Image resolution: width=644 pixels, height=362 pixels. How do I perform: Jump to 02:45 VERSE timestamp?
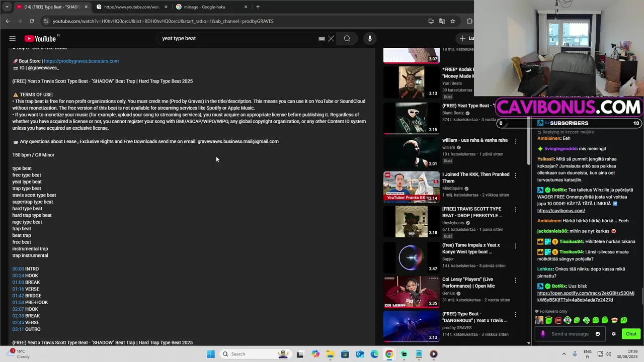[x=18, y=323]
